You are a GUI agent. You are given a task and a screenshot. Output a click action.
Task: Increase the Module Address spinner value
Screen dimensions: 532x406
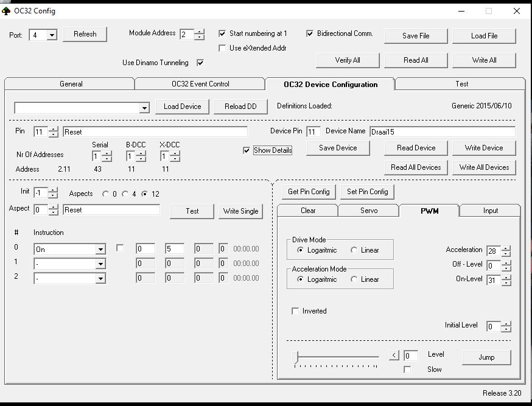pos(200,31)
